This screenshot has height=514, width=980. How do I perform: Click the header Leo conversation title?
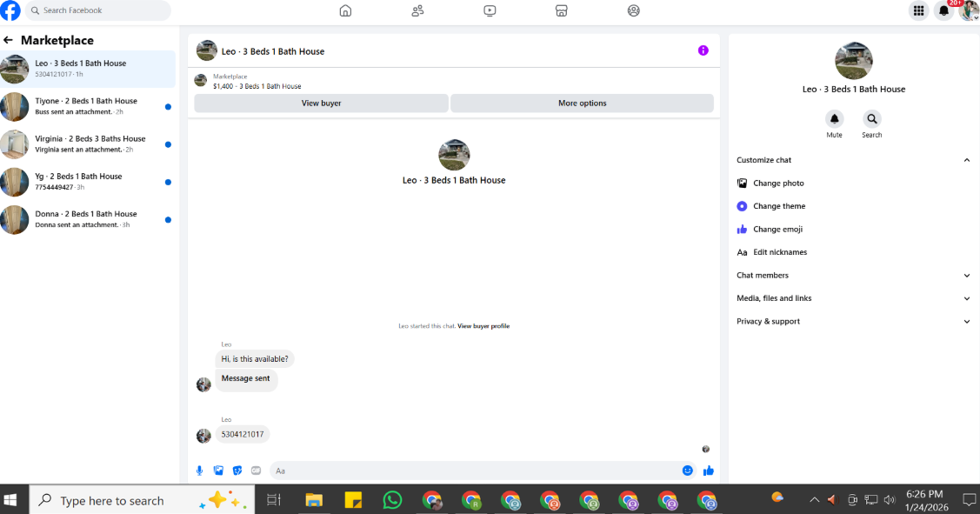(273, 52)
